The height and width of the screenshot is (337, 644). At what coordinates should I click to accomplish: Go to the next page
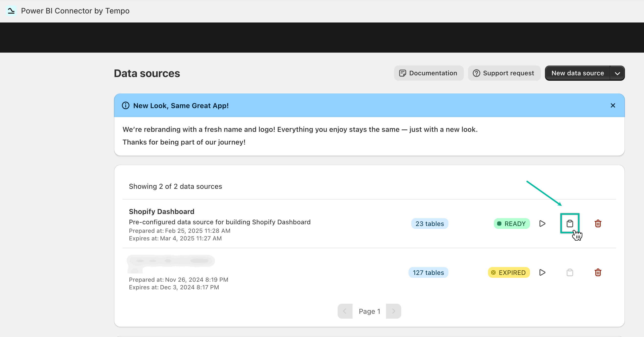coord(393,311)
